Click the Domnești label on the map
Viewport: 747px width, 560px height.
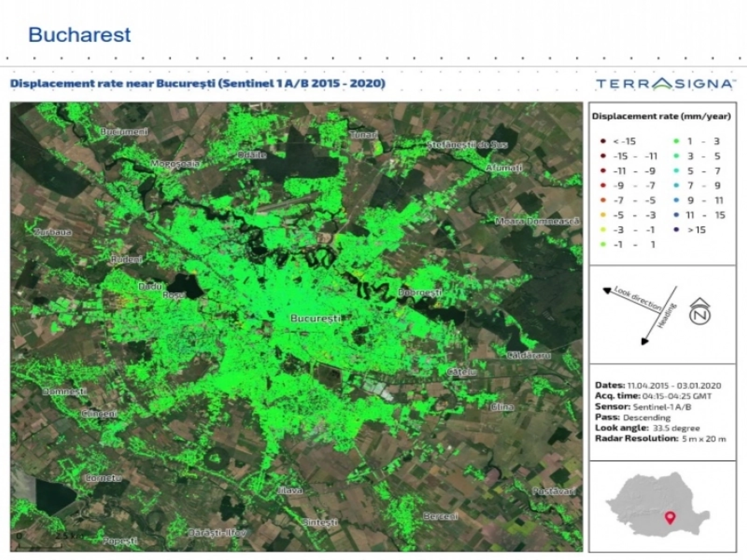(64, 392)
